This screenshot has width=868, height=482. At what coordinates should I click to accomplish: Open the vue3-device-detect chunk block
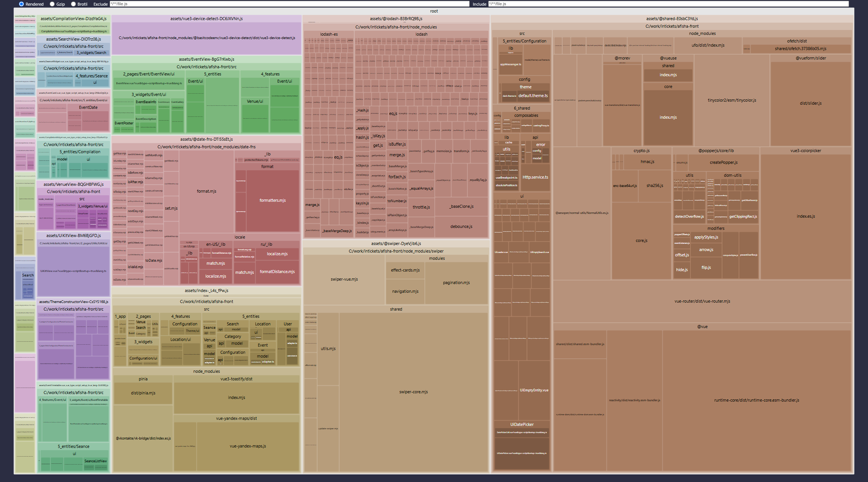206,38
